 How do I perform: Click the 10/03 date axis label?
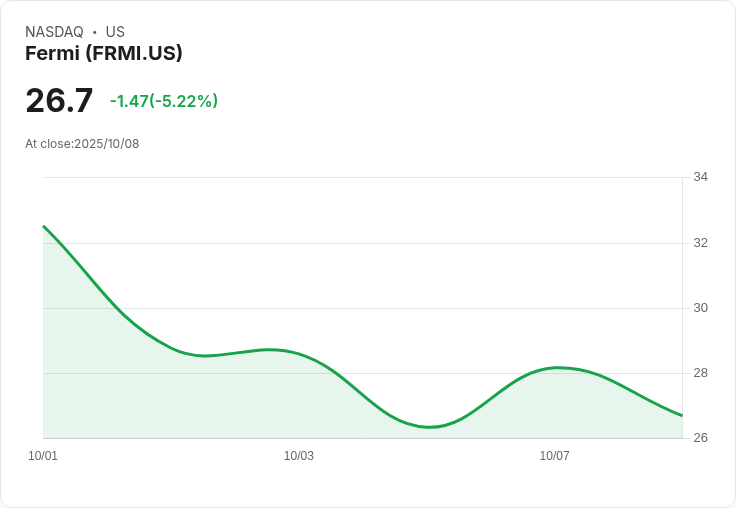[x=299, y=456]
